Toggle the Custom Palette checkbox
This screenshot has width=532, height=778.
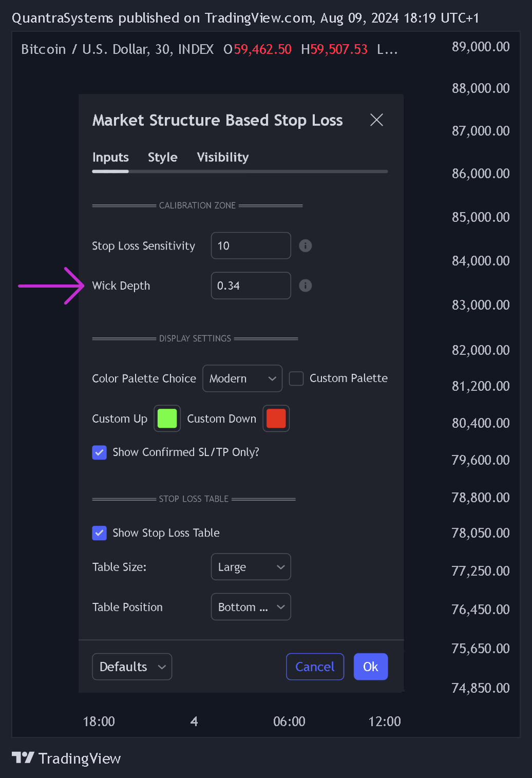[x=296, y=378]
